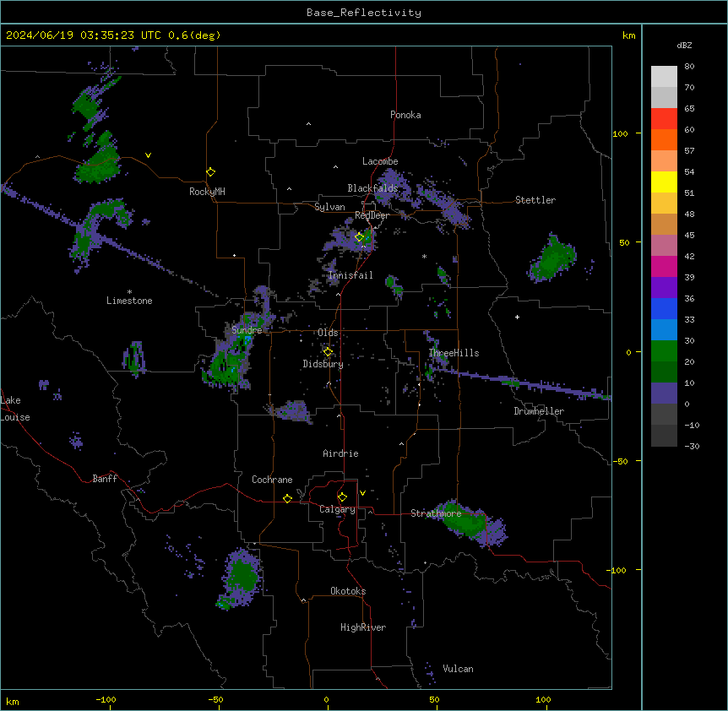The width and height of the screenshot is (728, 711).
Task: Click the yellow diamond marker above Calgary label
Action: click(342, 497)
